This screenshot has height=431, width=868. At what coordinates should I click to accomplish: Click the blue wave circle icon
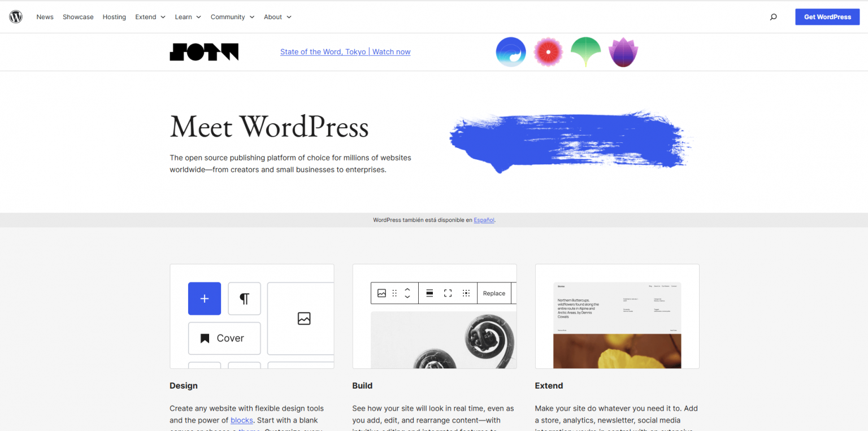[511, 52]
